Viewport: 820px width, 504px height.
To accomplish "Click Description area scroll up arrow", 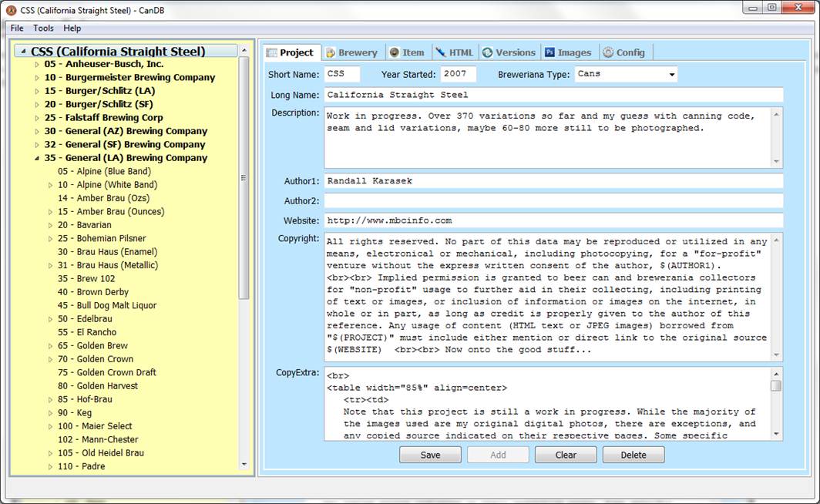I will coord(777,115).
